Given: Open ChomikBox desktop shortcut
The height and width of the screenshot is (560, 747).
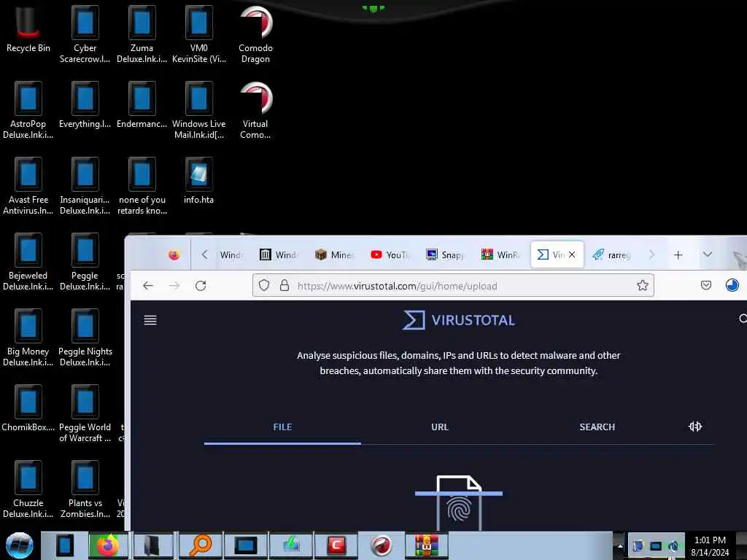Looking at the screenshot, I should click(28, 408).
